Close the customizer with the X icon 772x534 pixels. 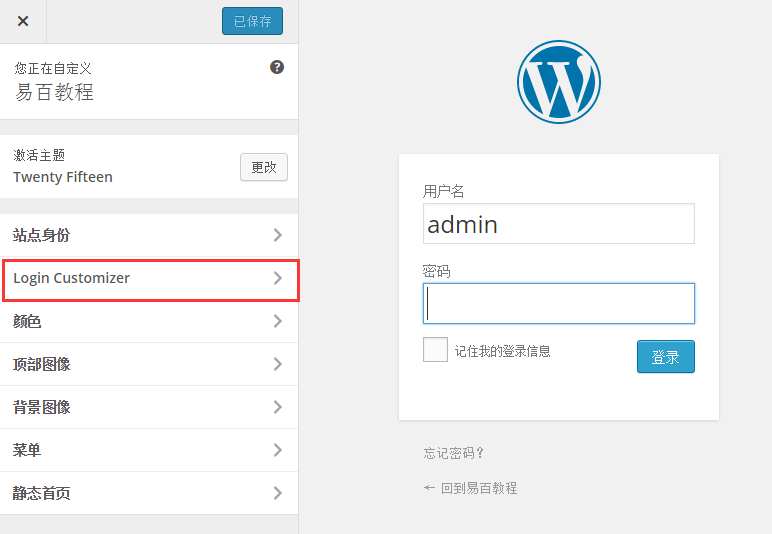23,21
